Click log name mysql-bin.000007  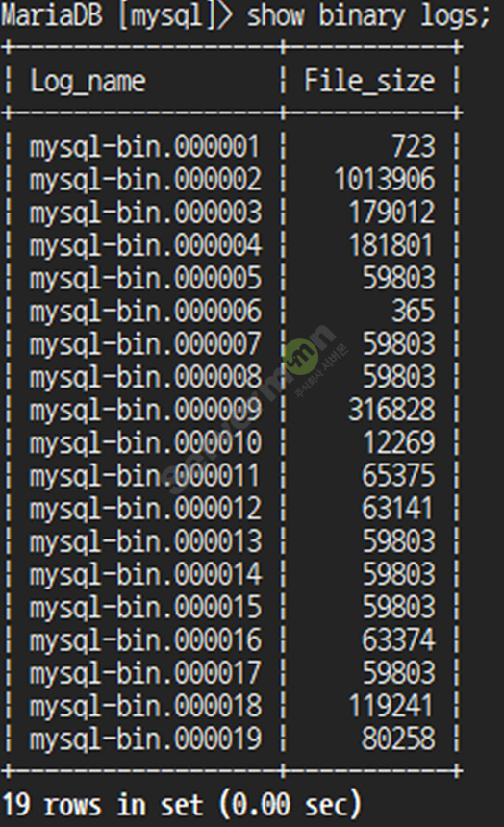pos(144,344)
